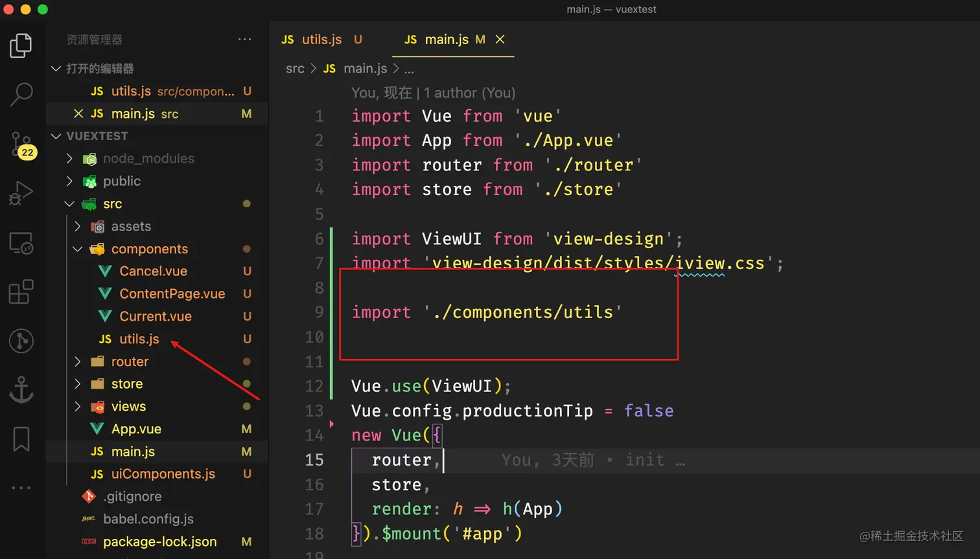The width and height of the screenshot is (980, 559).
Task: Click line number 12 in the gutter
Action: [x=314, y=386]
